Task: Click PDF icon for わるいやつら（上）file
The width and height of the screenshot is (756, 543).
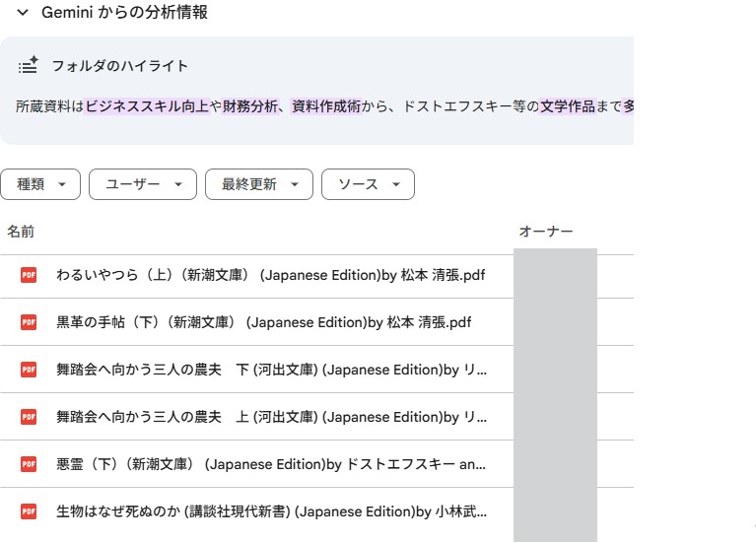Action: pos(29,275)
